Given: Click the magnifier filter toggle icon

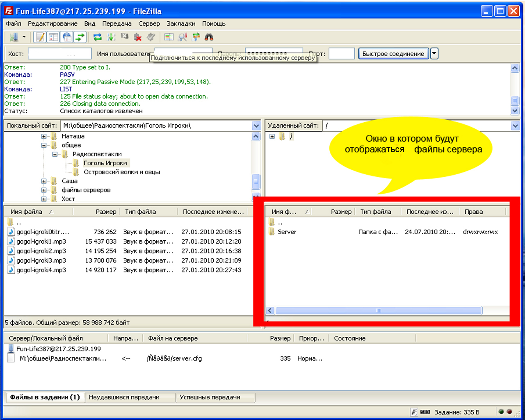Looking at the screenshot, I should pyautogui.click(x=183, y=37).
